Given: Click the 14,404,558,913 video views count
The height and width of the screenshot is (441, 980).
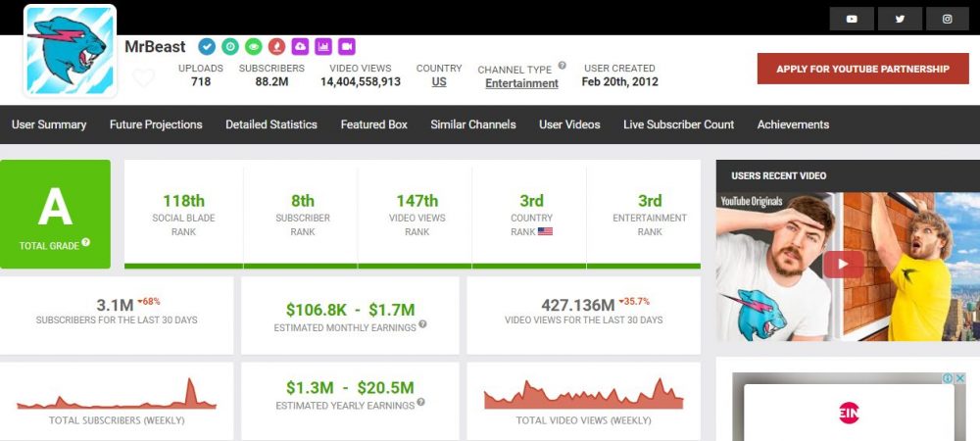Looking at the screenshot, I should pyautogui.click(x=361, y=81).
